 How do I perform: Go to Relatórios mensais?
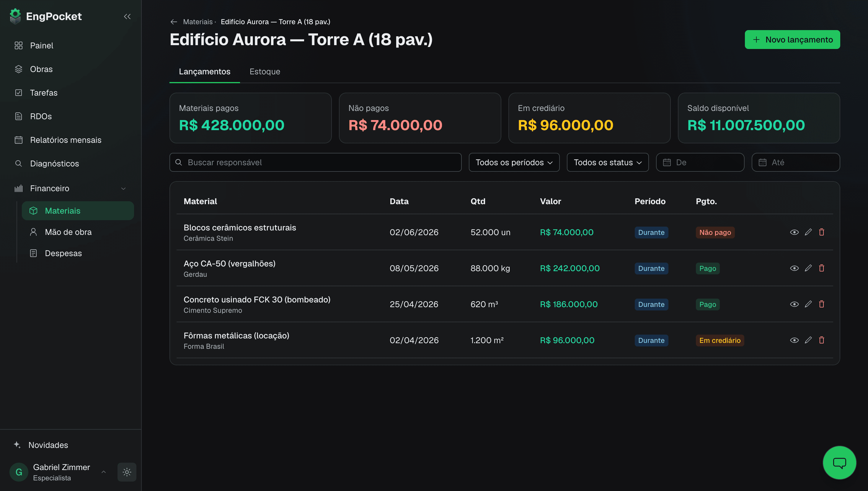tap(71, 140)
